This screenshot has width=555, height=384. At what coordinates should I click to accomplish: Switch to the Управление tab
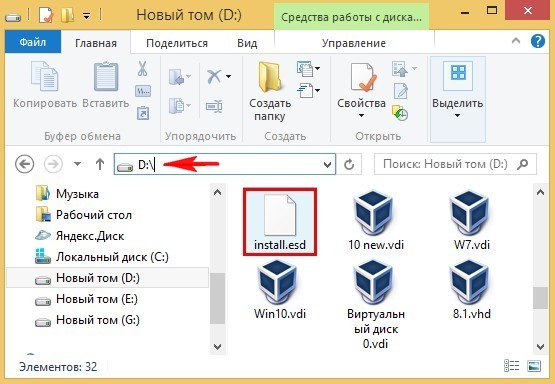click(x=354, y=43)
